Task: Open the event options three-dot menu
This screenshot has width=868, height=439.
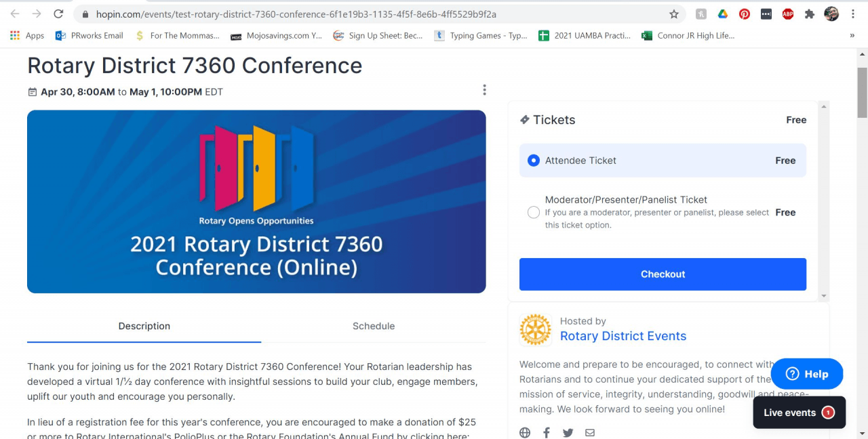Action: coord(484,90)
